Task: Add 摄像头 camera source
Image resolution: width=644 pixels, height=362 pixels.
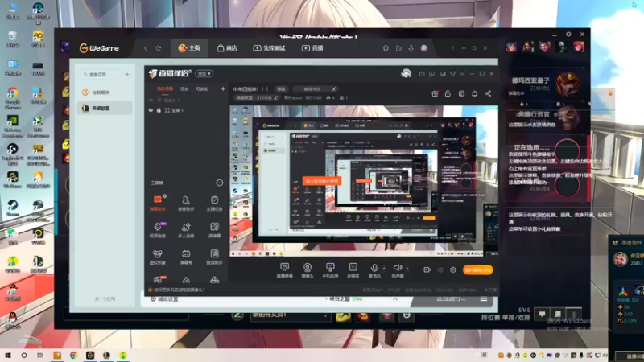Action: [x=308, y=270]
